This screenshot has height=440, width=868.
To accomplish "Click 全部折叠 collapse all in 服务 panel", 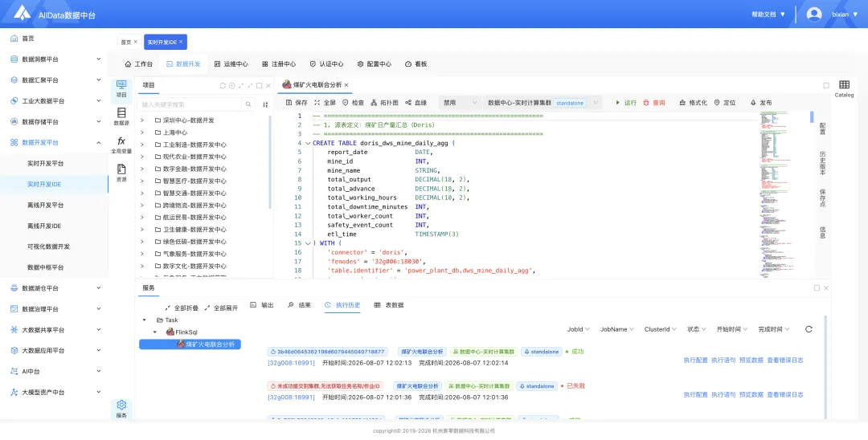I will pyautogui.click(x=182, y=308).
